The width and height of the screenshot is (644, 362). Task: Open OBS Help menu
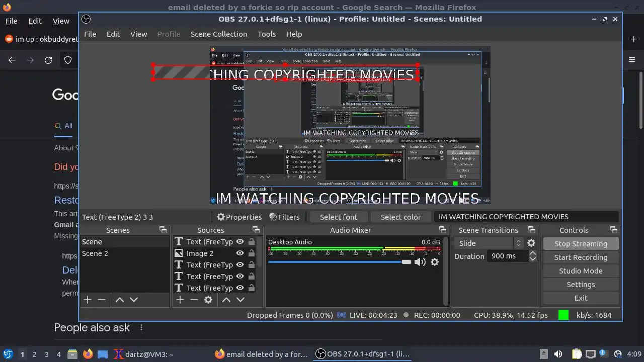click(294, 34)
